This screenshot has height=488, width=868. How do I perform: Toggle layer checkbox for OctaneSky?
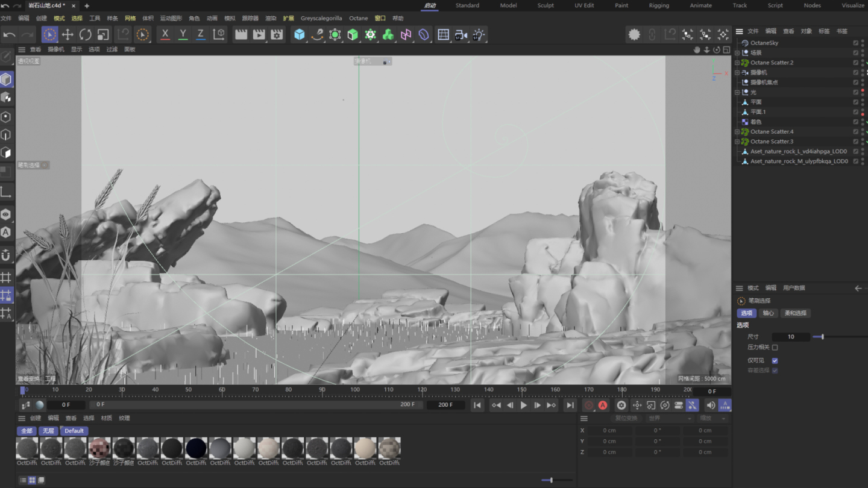tap(855, 43)
